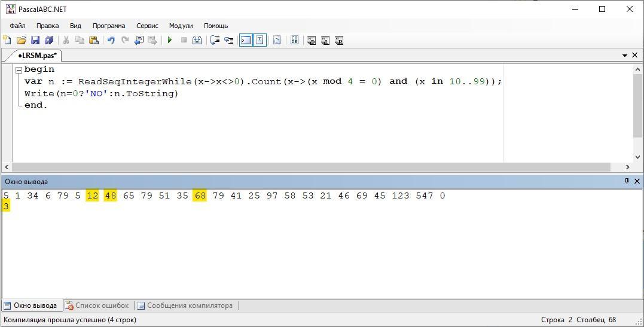Click the editor vertical scrollbar down arrow
This screenshot has width=644, height=327.
pyautogui.click(x=638, y=157)
